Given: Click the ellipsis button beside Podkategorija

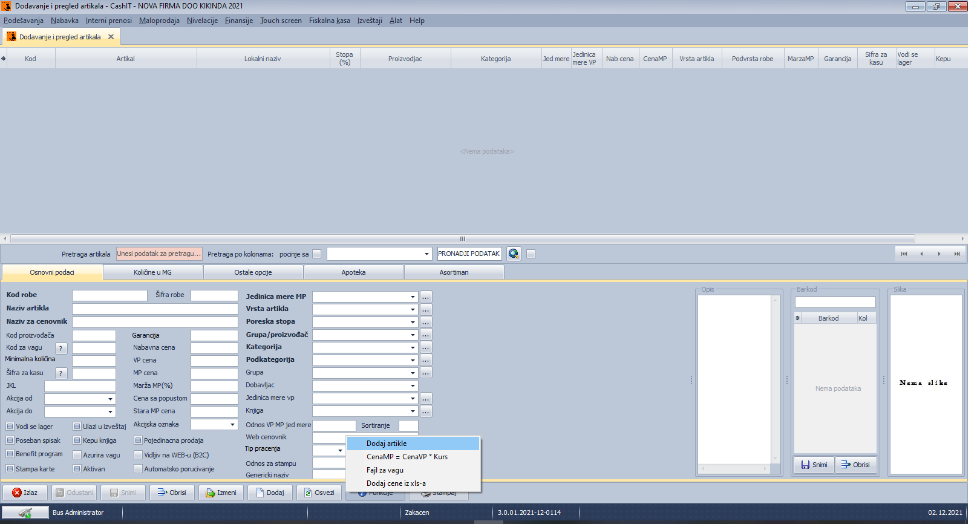Looking at the screenshot, I should click(426, 361).
